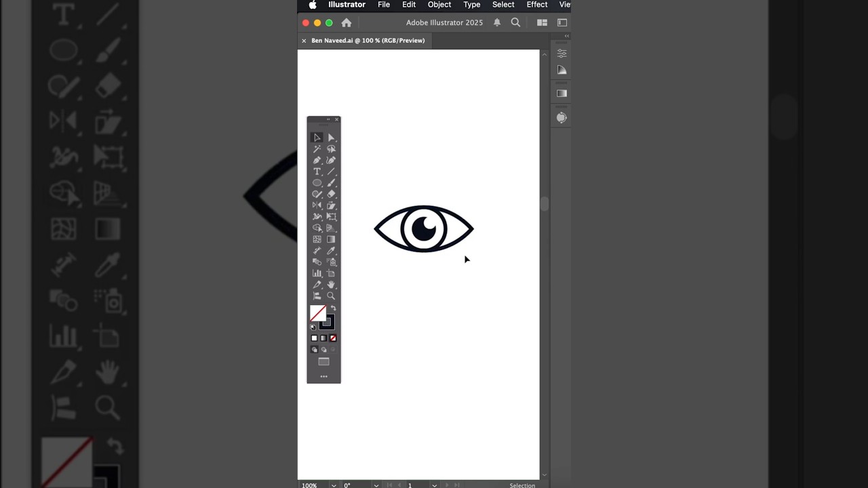Screen dimensions: 868x488
Task: Pick the Zoom magnifier tool
Action: coord(331,296)
